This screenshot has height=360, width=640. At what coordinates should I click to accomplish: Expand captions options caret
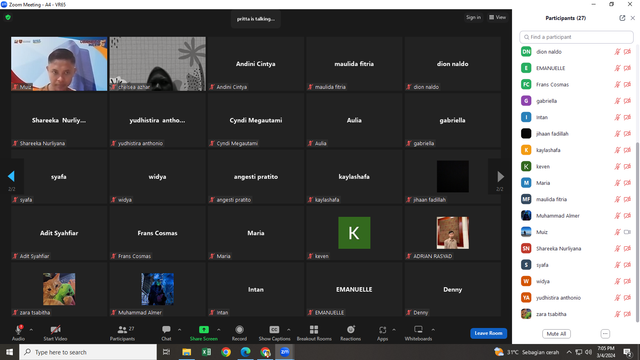click(289, 330)
